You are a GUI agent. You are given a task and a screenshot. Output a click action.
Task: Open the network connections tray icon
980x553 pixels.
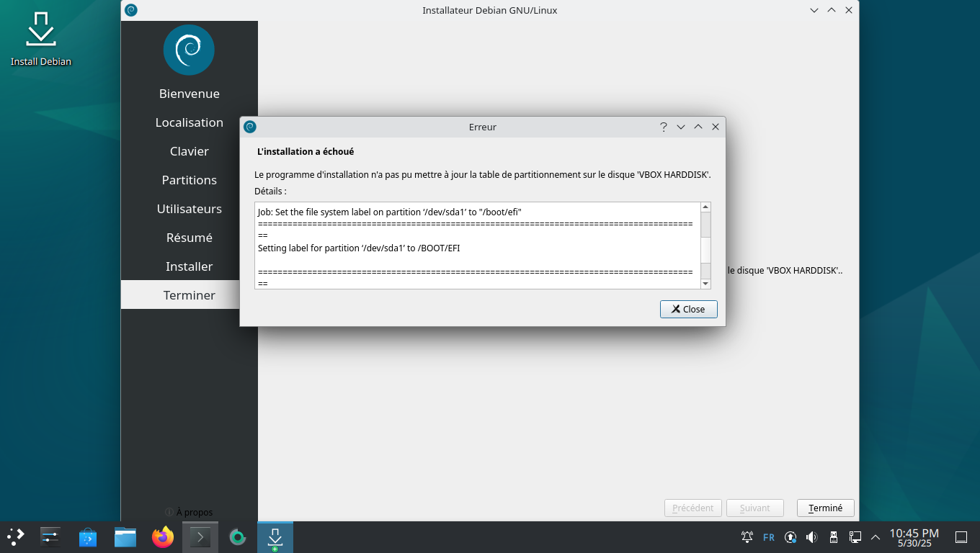pyautogui.click(x=855, y=537)
